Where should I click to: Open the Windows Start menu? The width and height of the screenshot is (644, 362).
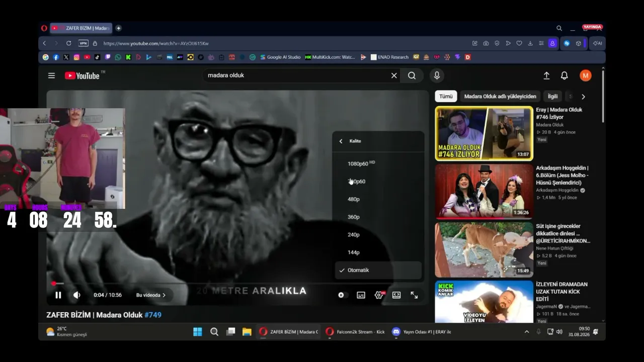[x=198, y=332]
